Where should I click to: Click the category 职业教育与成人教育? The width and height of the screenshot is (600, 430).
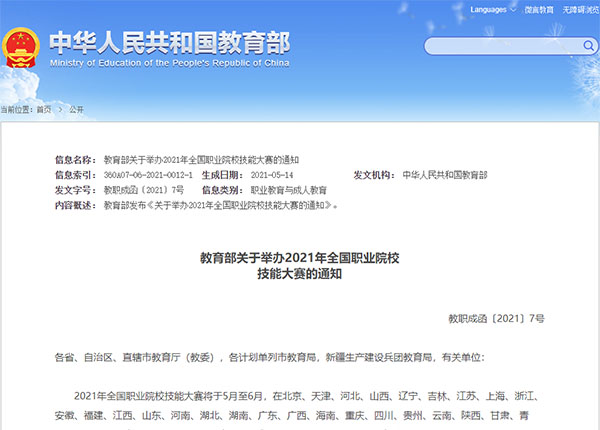289,190
